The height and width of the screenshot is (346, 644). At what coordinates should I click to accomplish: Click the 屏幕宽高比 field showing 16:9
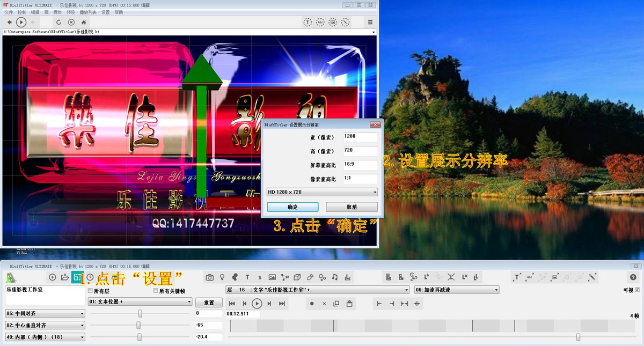pos(360,165)
